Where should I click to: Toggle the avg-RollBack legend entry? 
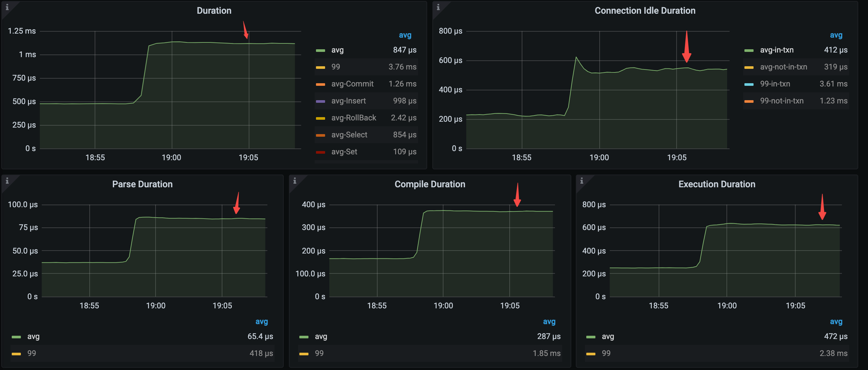[x=354, y=117]
